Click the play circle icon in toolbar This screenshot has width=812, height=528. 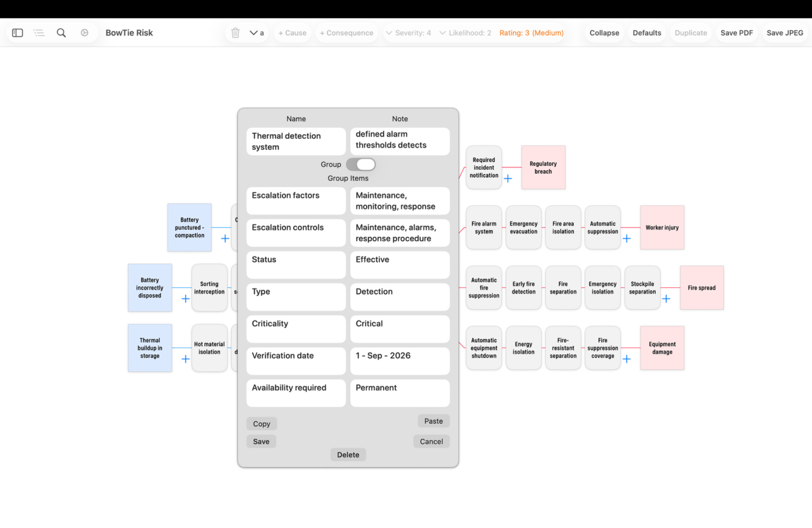[84, 33]
